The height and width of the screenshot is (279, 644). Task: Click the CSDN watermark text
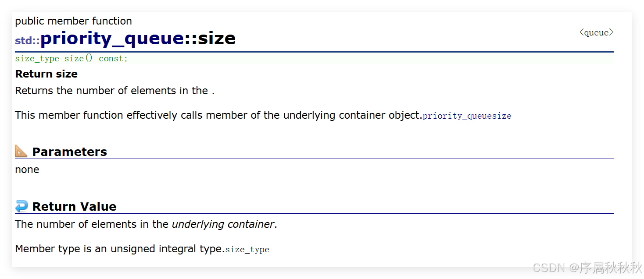[x=548, y=267]
